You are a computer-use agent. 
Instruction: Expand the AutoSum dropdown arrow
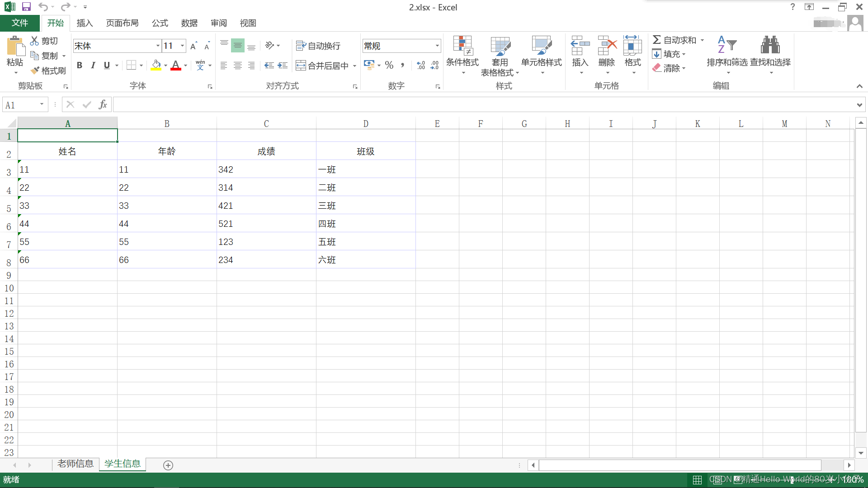coord(702,40)
